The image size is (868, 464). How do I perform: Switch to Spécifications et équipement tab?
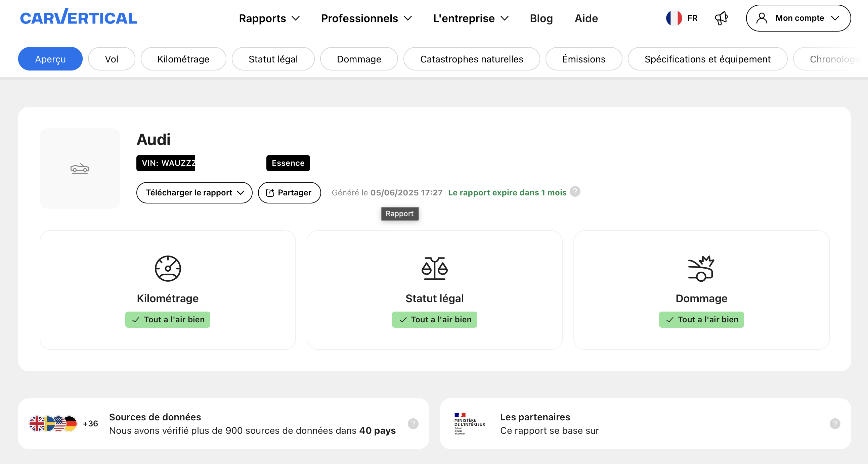(707, 59)
